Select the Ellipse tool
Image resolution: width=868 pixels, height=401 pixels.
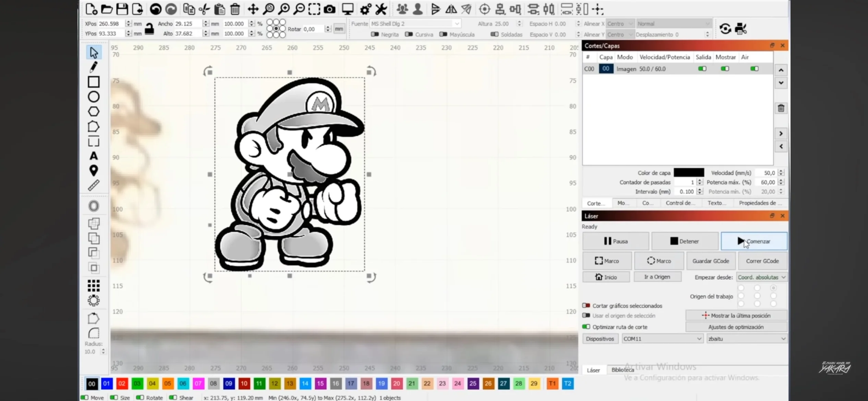point(94,97)
